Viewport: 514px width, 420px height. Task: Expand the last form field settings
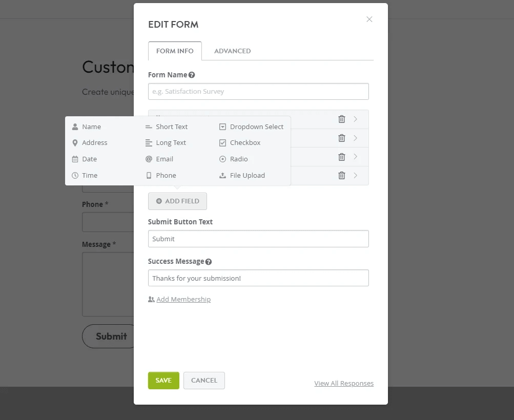coord(355,176)
